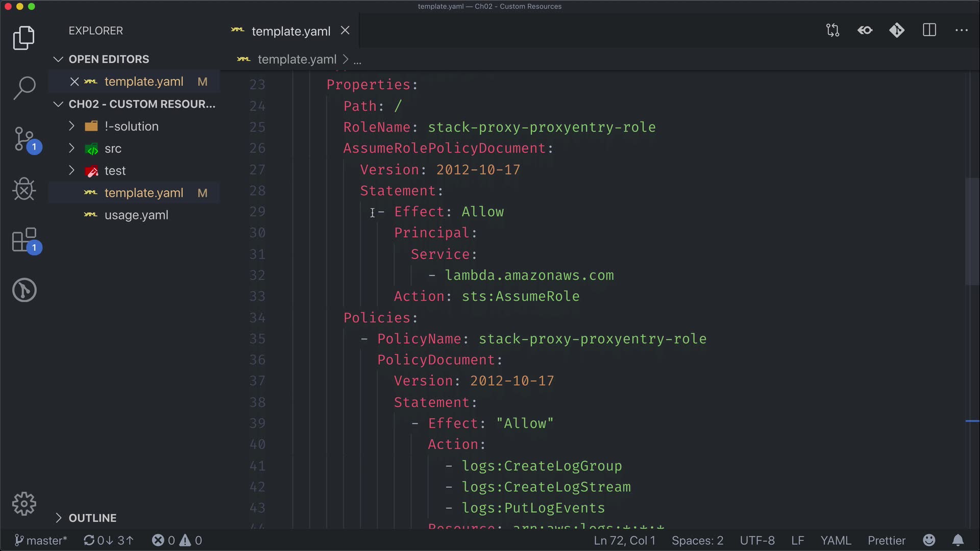This screenshot has height=551, width=980.
Task: Open notifications bell in status bar
Action: [958, 540]
